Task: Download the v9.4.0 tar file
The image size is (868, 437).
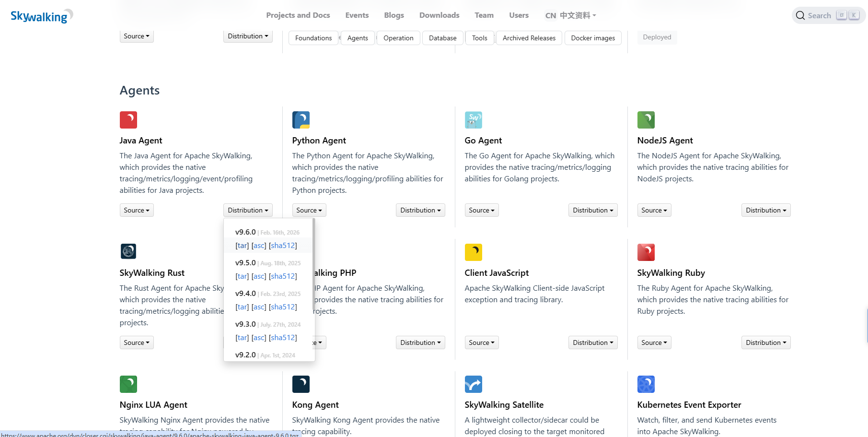Action: click(x=242, y=307)
